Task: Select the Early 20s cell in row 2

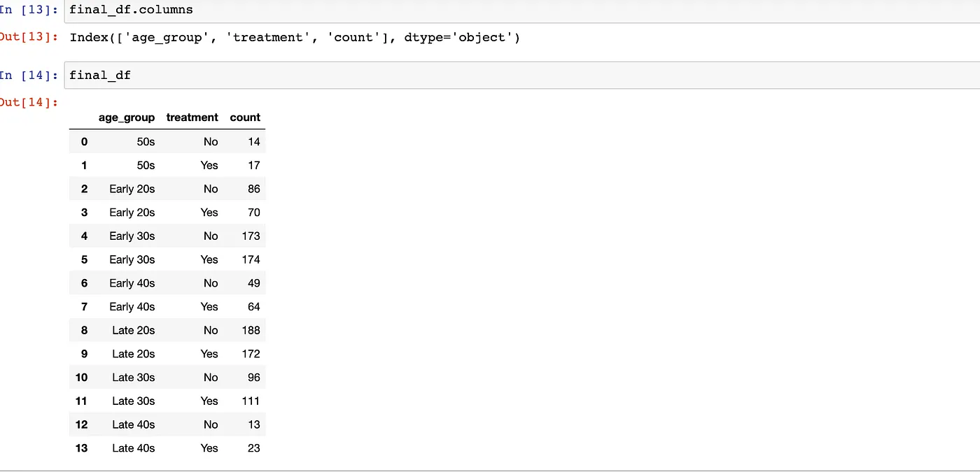Action: coord(132,189)
